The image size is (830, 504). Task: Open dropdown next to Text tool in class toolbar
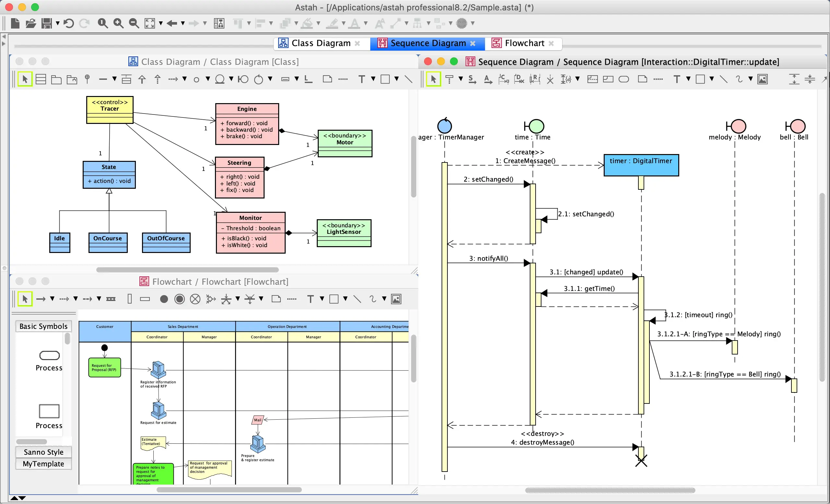click(373, 79)
